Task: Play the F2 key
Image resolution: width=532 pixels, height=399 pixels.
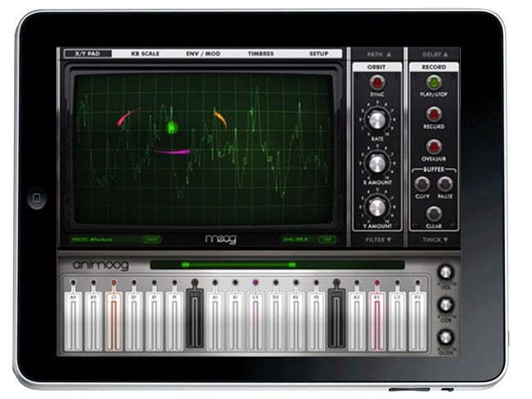Action: [x=316, y=321]
